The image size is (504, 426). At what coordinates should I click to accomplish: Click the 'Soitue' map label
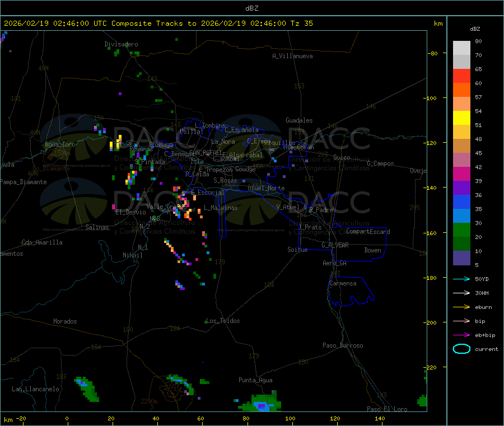(x=297, y=249)
